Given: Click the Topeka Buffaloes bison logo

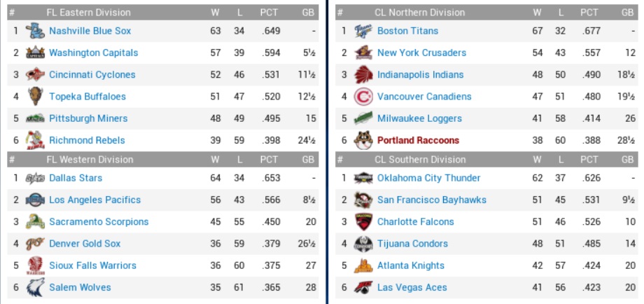Looking at the screenshot, I should click(x=35, y=96).
